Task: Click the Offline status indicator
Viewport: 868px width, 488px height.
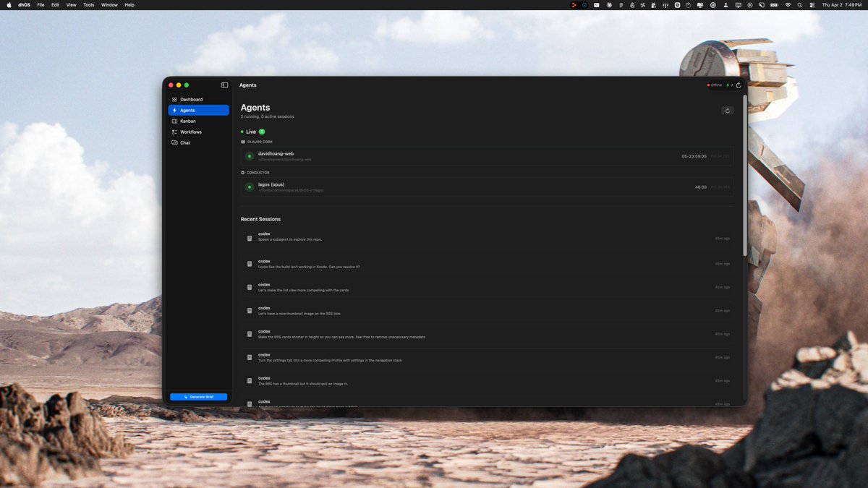Action: (715, 85)
